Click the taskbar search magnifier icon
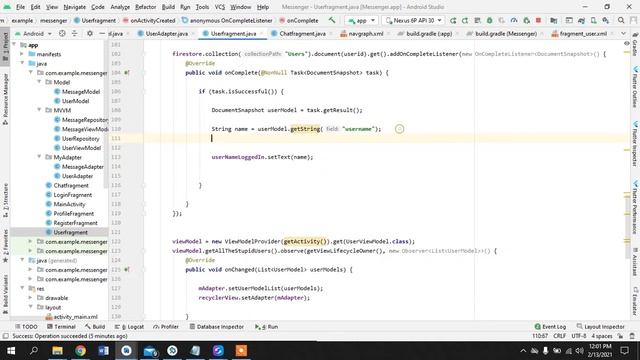This screenshot has height=360, width=640. pos(34,351)
